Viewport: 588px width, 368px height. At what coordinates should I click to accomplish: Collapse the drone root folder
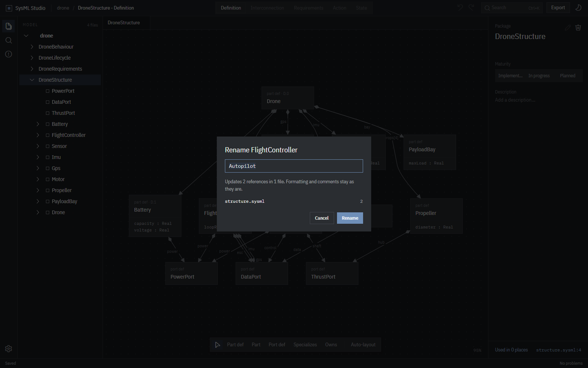[x=26, y=36]
